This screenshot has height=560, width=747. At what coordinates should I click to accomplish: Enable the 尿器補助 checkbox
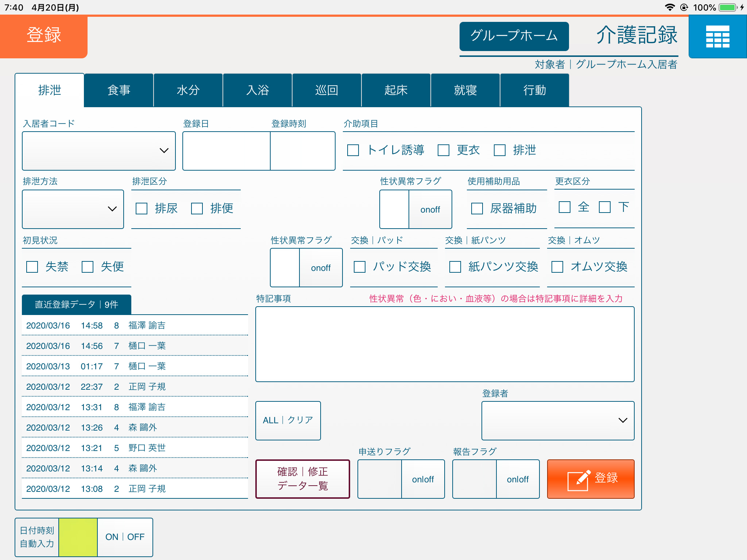coord(477,209)
